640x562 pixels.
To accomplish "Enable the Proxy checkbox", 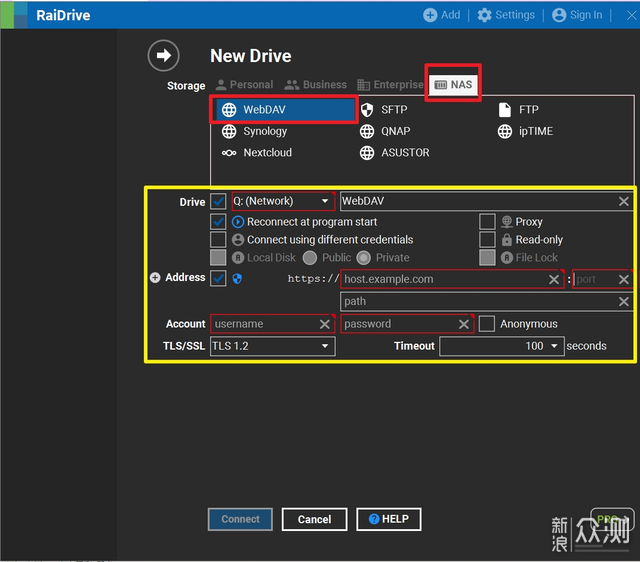I will (x=487, y=222).
